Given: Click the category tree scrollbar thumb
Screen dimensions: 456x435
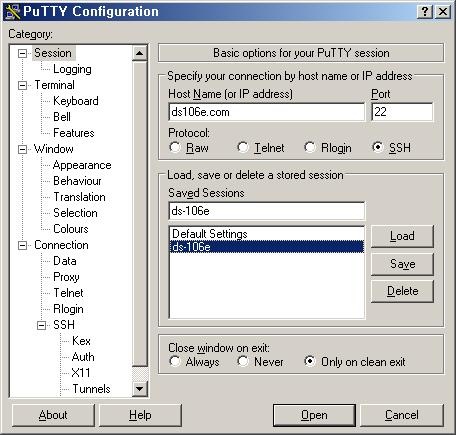Looking at the screenshot, I should point(140,213).
